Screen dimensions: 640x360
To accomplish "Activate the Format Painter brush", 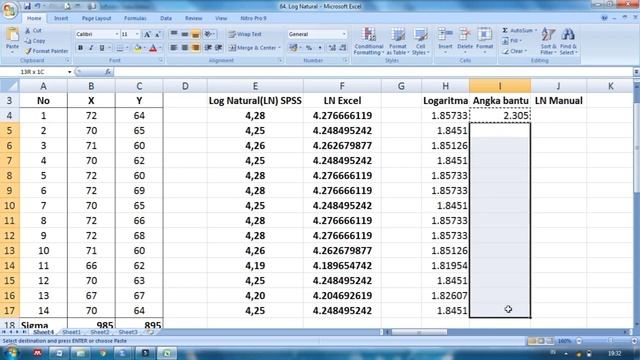I will [x=28, y=51].
